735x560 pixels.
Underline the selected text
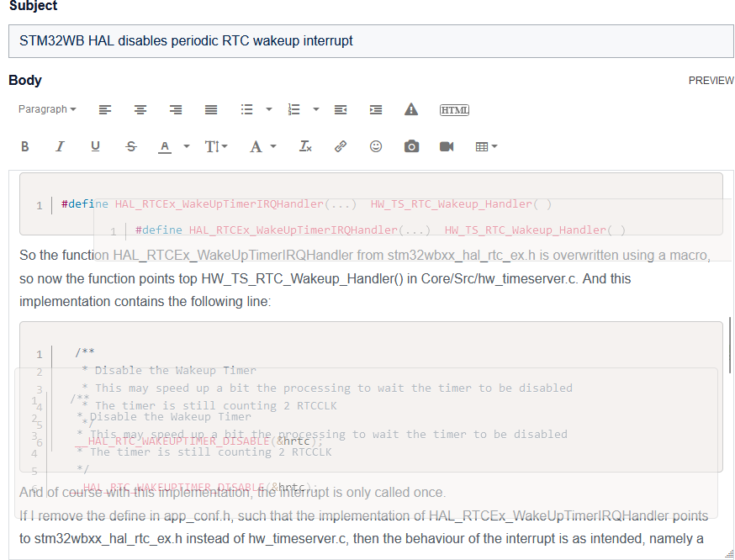pyautogui.click(x=95, y=146)
